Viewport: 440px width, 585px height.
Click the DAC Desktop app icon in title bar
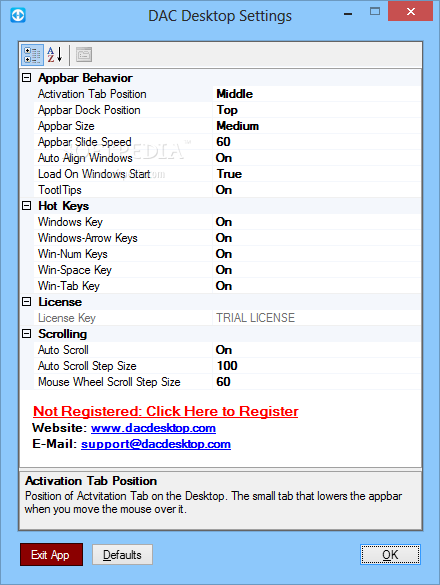(x=18, y=15)
